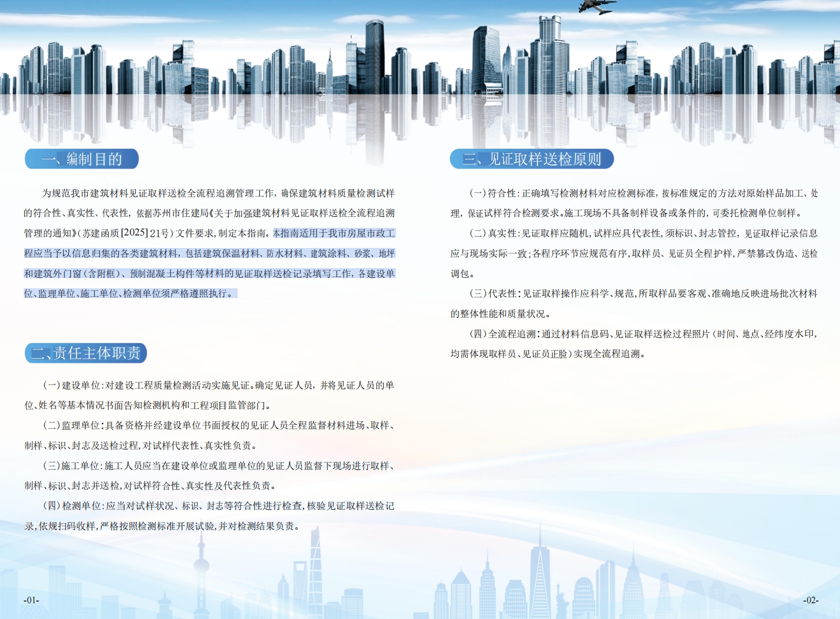Click the heading "一、编制目的"
The width and height of the screenshot is (840, 619).
click(82, 159)
